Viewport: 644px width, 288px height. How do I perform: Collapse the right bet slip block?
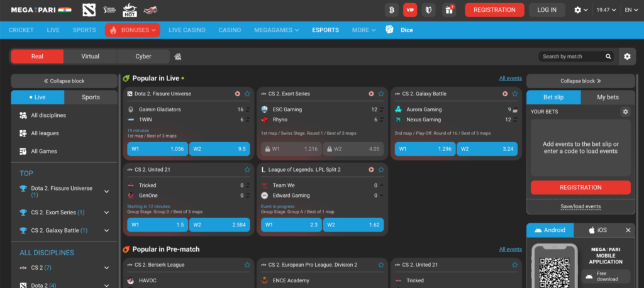tap(580, 81)
